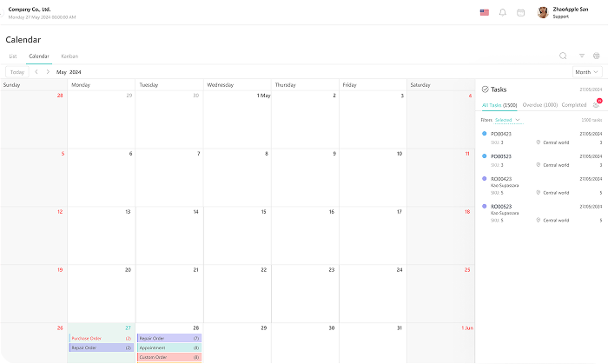Switch to the Kanban tab
Screen dimensions: 608x364
[x=69, y=56]
